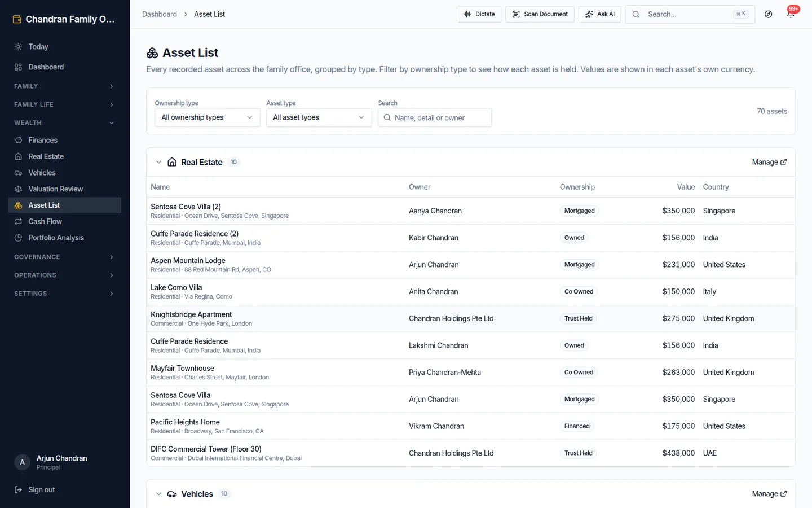Select the Lake Como Villa row name
812x508 pixels.
pyautogui.click(x=176, y=288)
